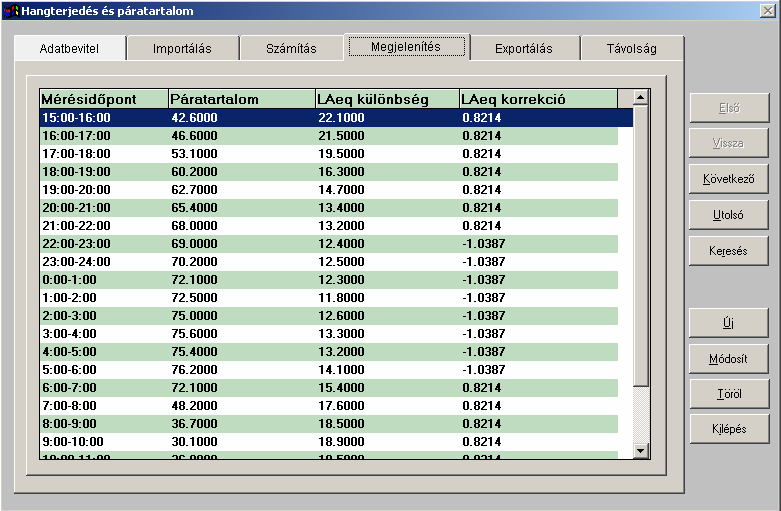
Task: Switch to the Távolság tab
Action: (632, 48)
